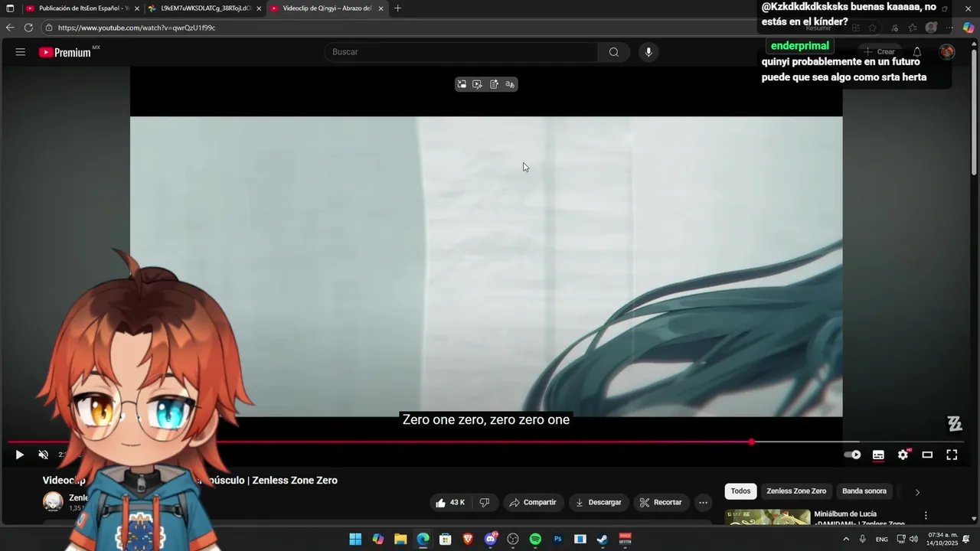
Task: Toggle autoplay switch in player controls
Action: coord(852,455)
